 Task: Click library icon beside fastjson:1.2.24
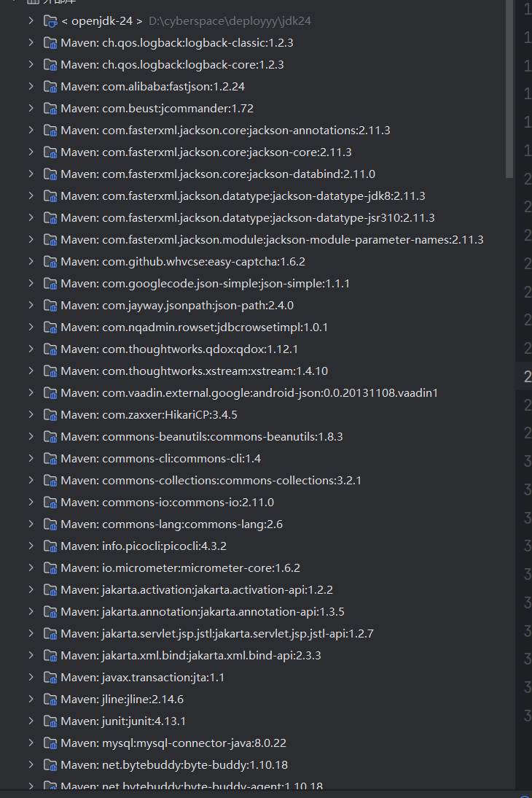[x=50, y=87]
